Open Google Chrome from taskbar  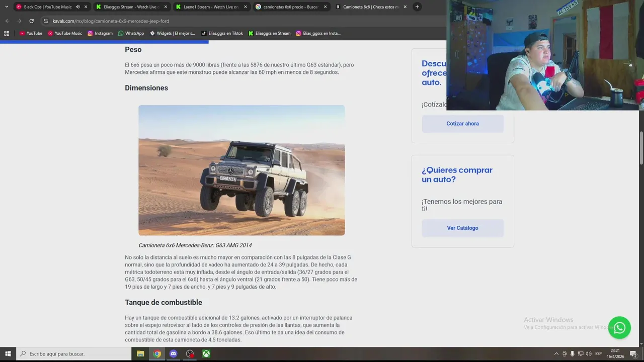pos(157,354)
